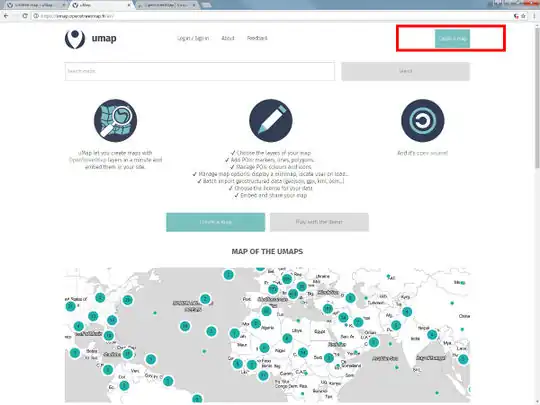The height and width of the screenshot is (405, 540).
Task: Click the map magnifier circle icon
Action: click(x=115, y=121)
